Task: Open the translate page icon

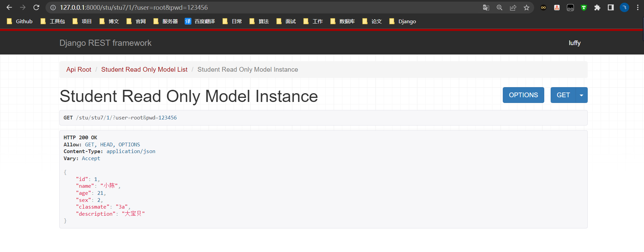Action: [x=486, y=7]
